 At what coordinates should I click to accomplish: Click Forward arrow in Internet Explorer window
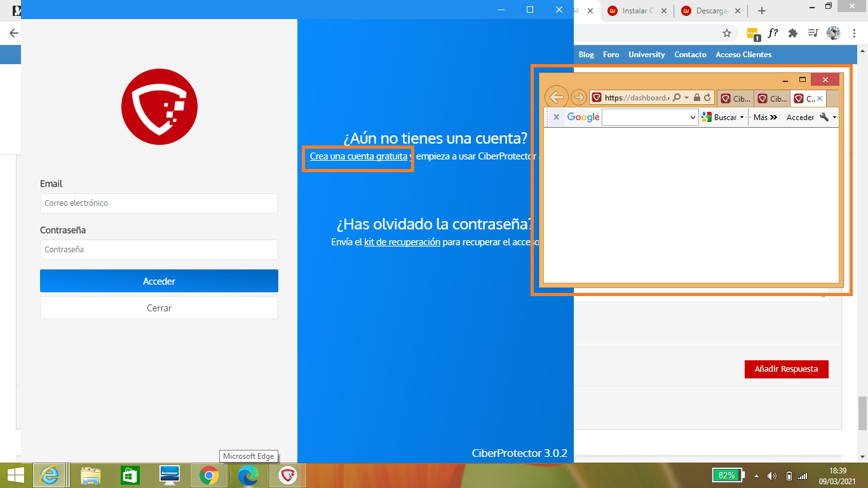[578, 97]
